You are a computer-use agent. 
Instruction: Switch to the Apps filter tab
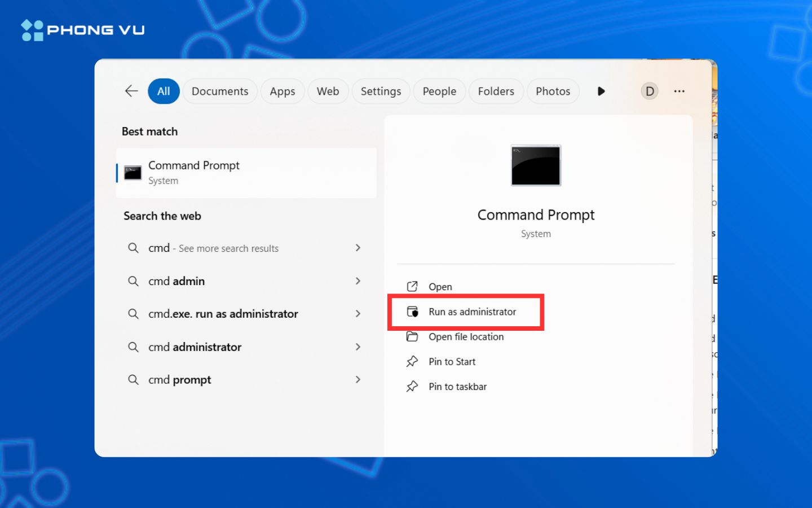pos(282,91)
